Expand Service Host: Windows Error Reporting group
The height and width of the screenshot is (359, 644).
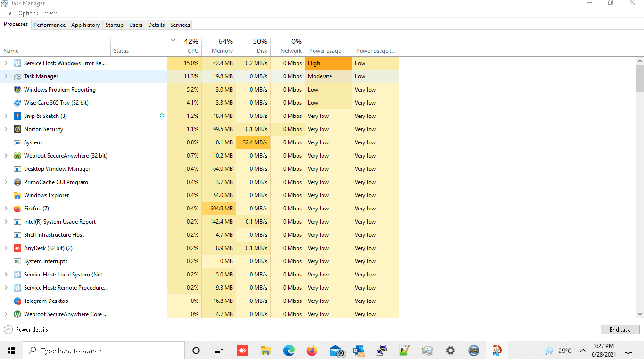pos(6,63)
